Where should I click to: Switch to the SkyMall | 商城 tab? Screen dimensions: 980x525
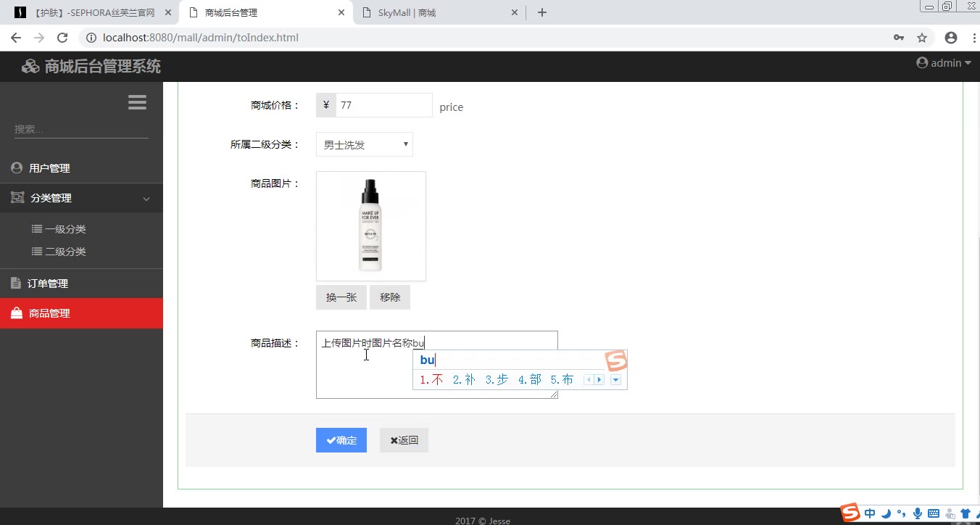[x=439, y=12]
